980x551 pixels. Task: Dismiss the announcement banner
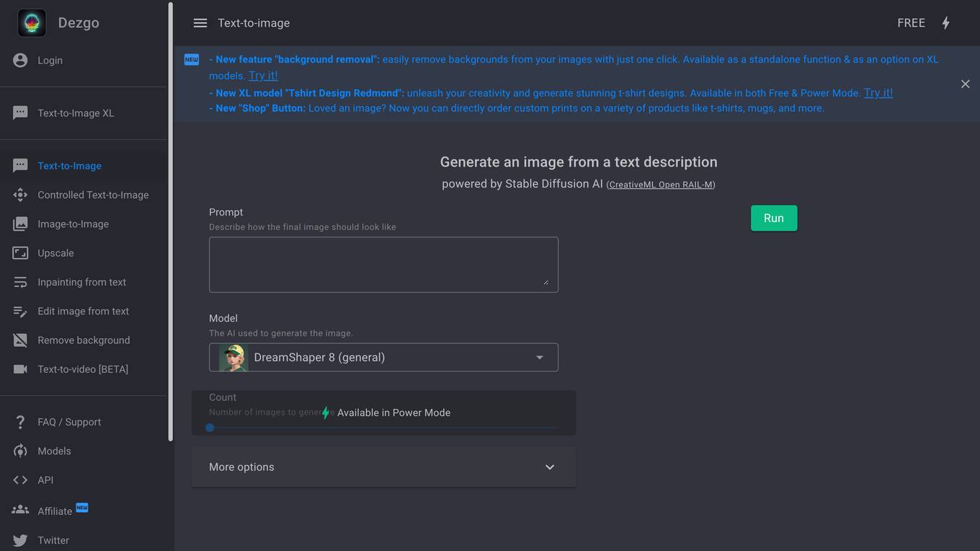pyautogui.click(x=965, y=84)
